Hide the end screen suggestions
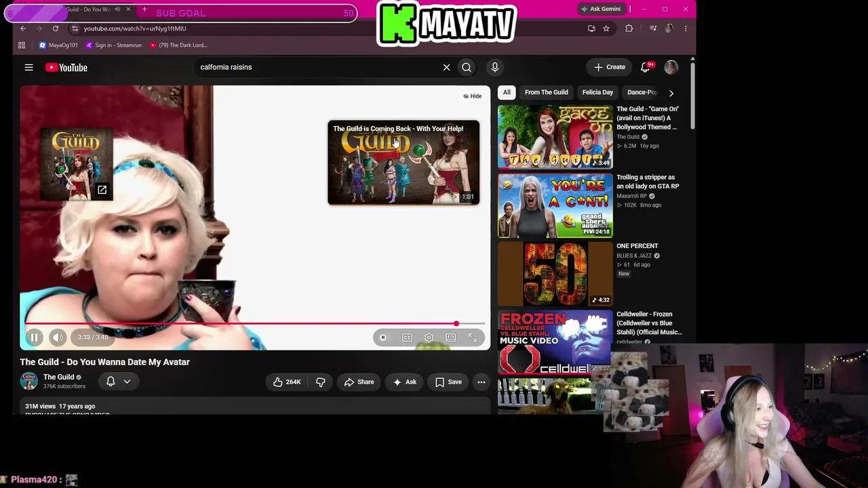Screen dimensions: 868x488 (x=472, y=96)
